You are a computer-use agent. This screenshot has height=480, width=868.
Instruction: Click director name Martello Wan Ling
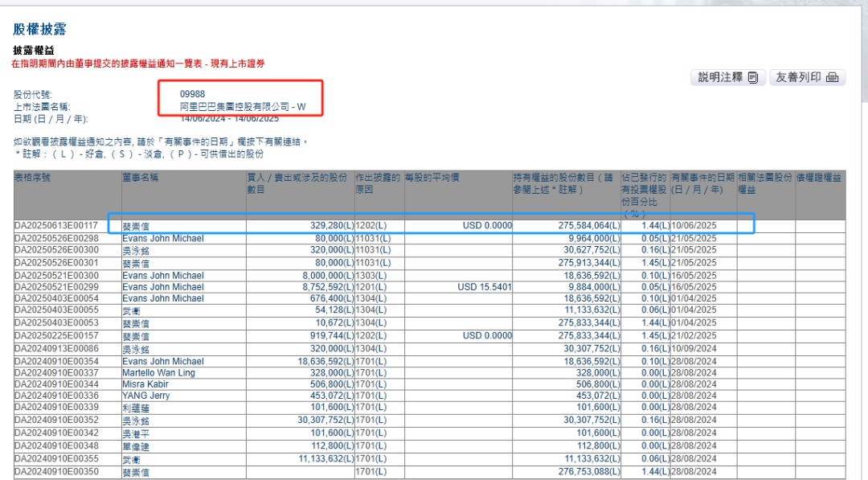(158, 373)
